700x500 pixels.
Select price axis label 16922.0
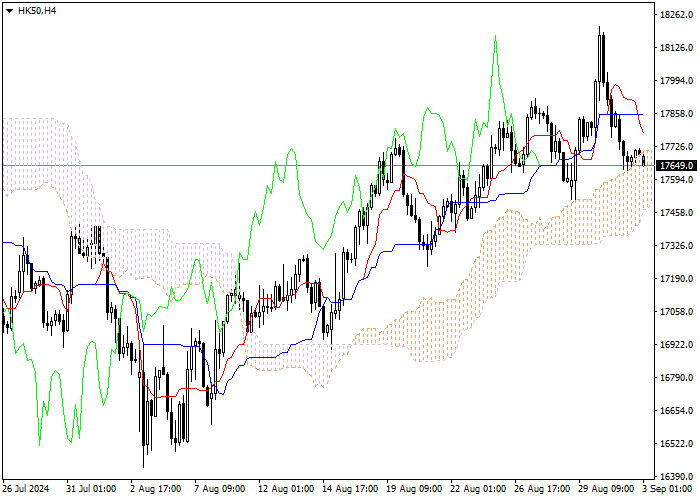pos(676,345)
